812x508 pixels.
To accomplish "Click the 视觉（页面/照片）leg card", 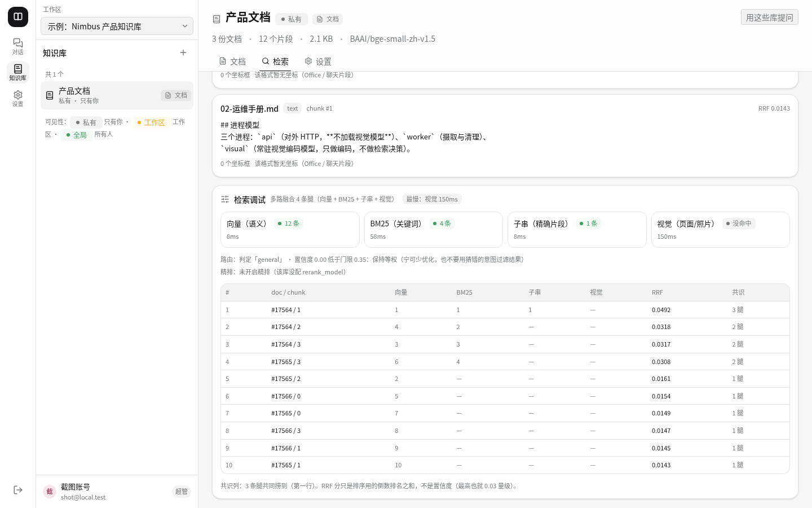I will 721,230.
